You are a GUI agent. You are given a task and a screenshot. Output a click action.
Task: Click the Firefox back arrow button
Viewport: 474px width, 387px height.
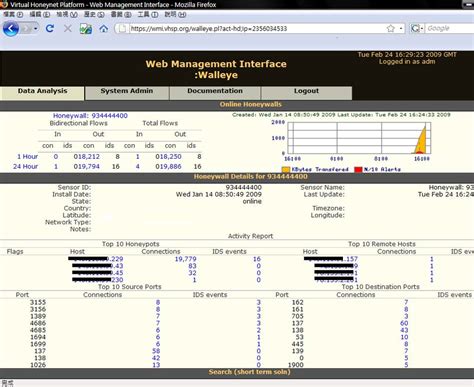pyautogui.click(x=11, y=29)
